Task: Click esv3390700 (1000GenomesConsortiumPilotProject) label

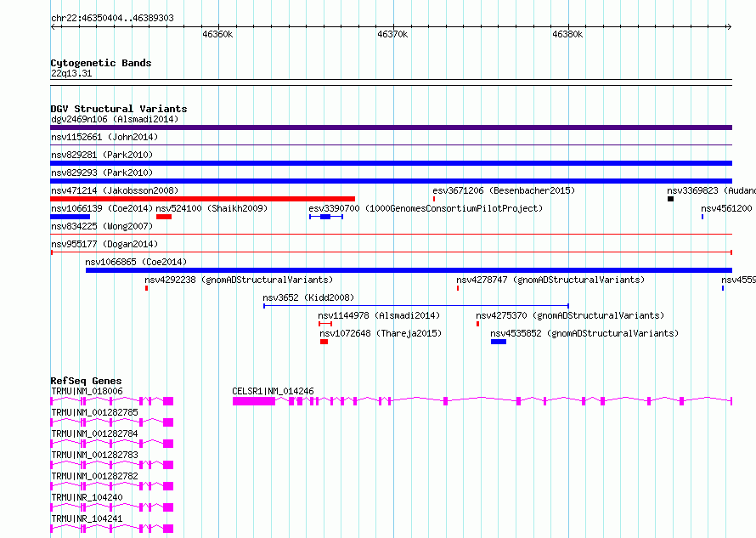Action: click(x=426, y=208)
